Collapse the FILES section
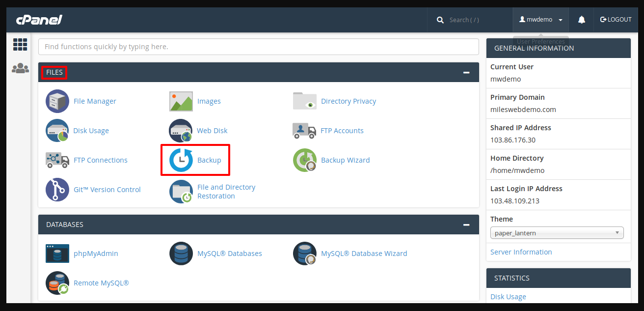Screen dimensions: 644x311 click(466, 73)
